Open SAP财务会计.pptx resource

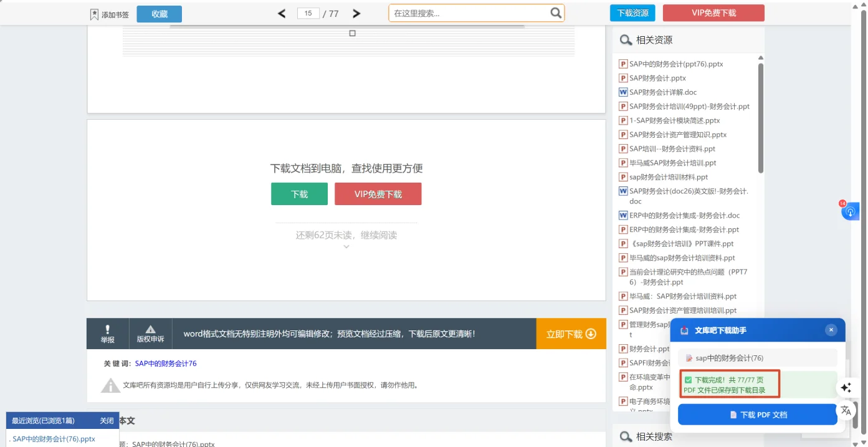657,79
